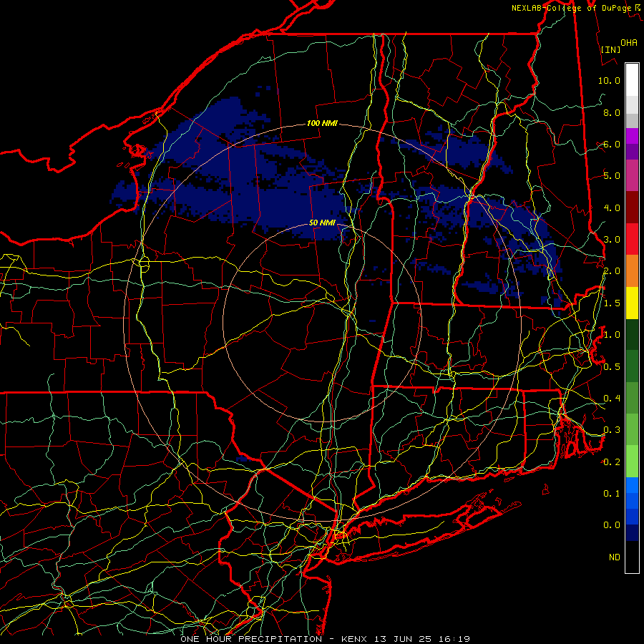Click the '0.4' legend value
Screen dimensions: 644x644
coord(612,398)
